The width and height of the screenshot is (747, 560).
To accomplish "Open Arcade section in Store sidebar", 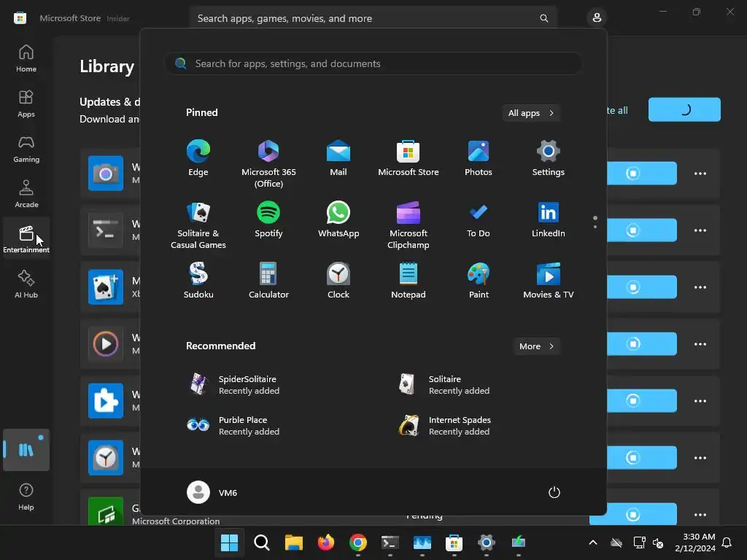I will pos(26,194).
